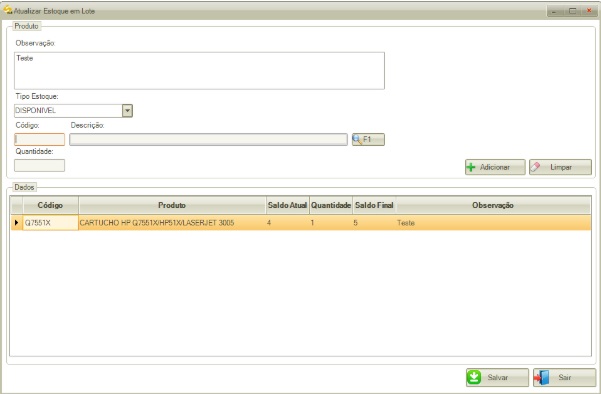Click the DISPONIVEL combo box
Viewport: 601px width, 394px height.
(x=73, y=111)
